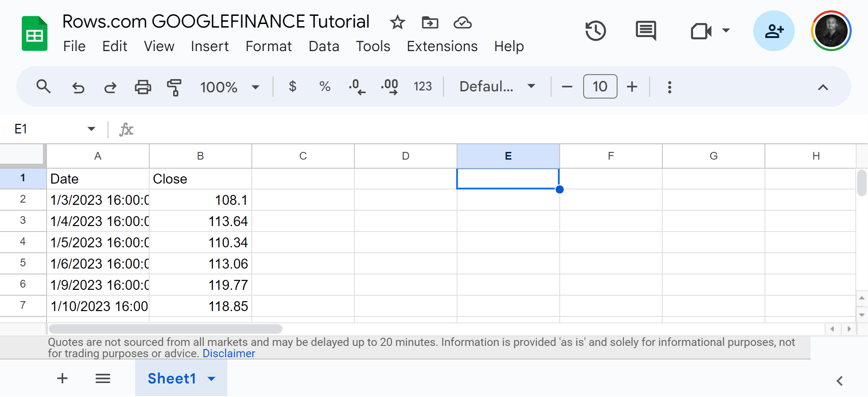Select the Date header cell
This screenshot has width=868, height=397.
tap(98, 179)
